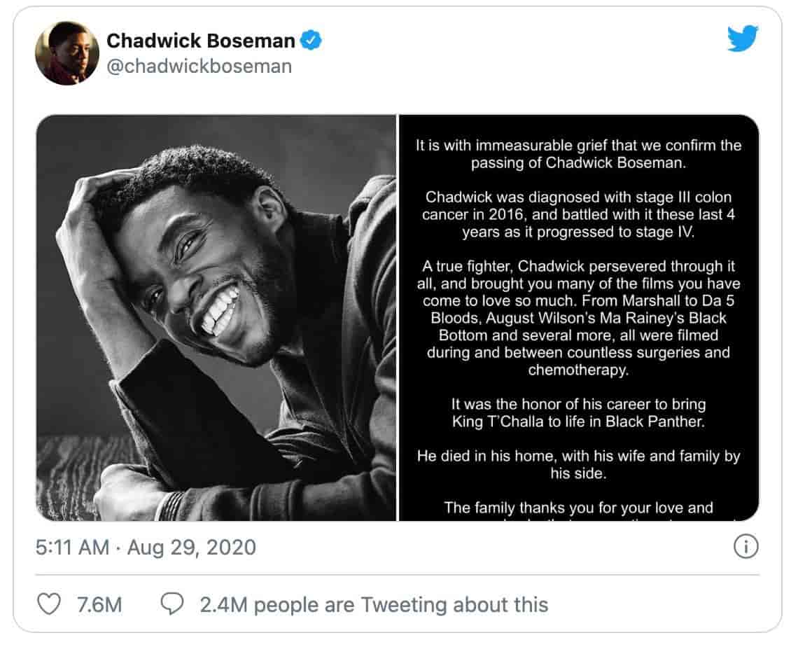Open "2.4M people are Tweeting about this"
This screenshot has height=647, width=812.
pyautogui.click(x=374, y=604)
